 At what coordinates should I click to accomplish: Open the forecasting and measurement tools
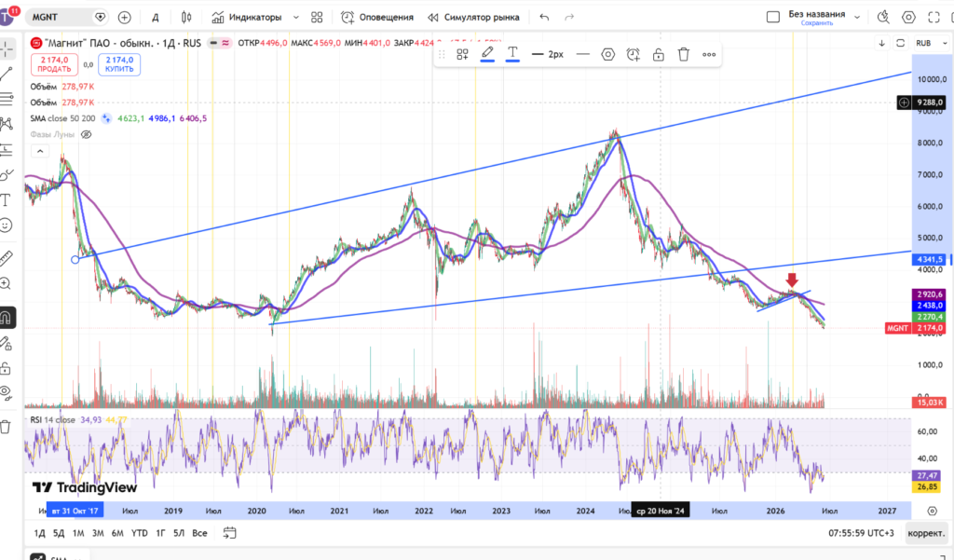coord(7,149)
